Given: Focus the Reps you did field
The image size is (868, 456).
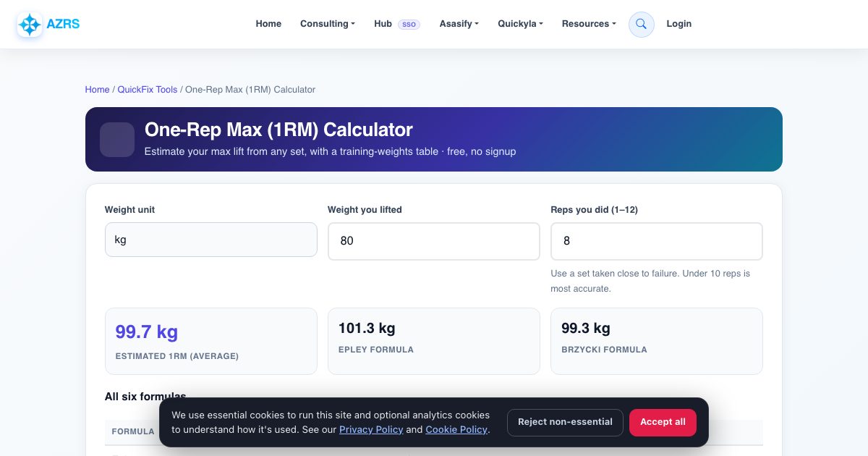Looking at the screenshot, I should (657, 241).
